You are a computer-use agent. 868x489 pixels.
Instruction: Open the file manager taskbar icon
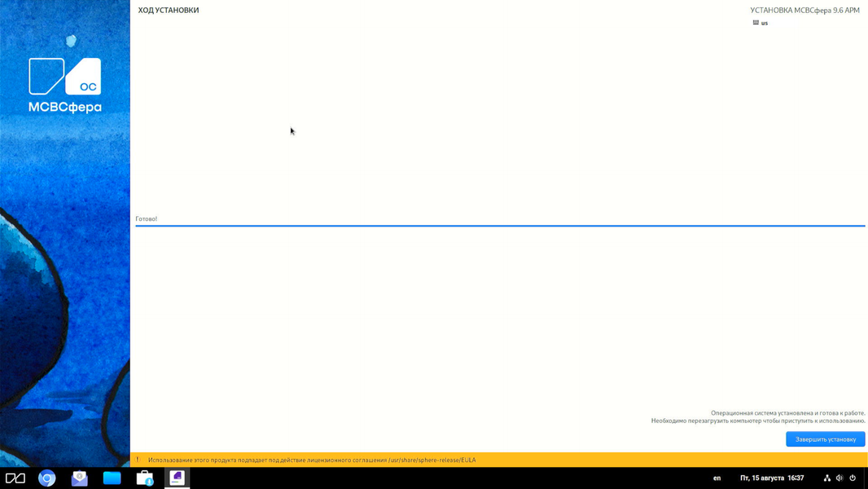click(x=112, y=478)
